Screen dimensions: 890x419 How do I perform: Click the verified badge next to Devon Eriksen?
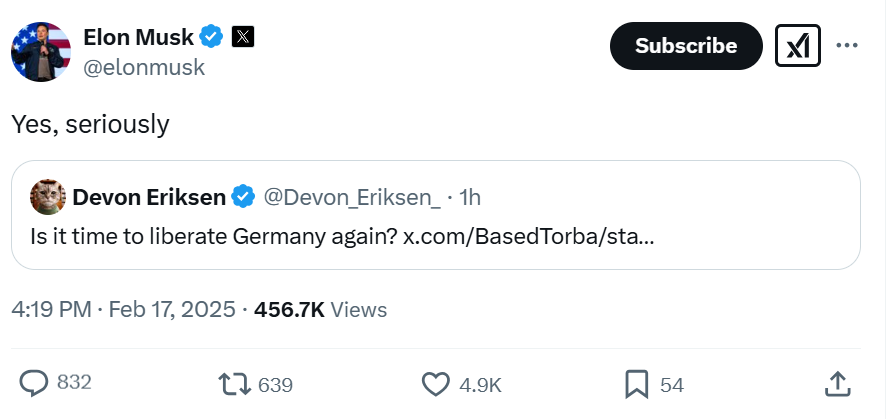pos(243,197)
